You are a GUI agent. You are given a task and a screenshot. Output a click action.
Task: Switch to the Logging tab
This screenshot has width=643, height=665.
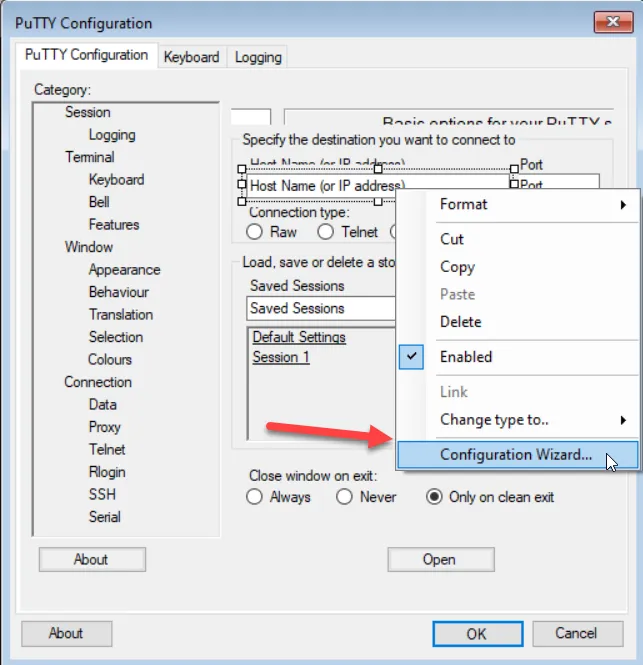pos(258,57)
